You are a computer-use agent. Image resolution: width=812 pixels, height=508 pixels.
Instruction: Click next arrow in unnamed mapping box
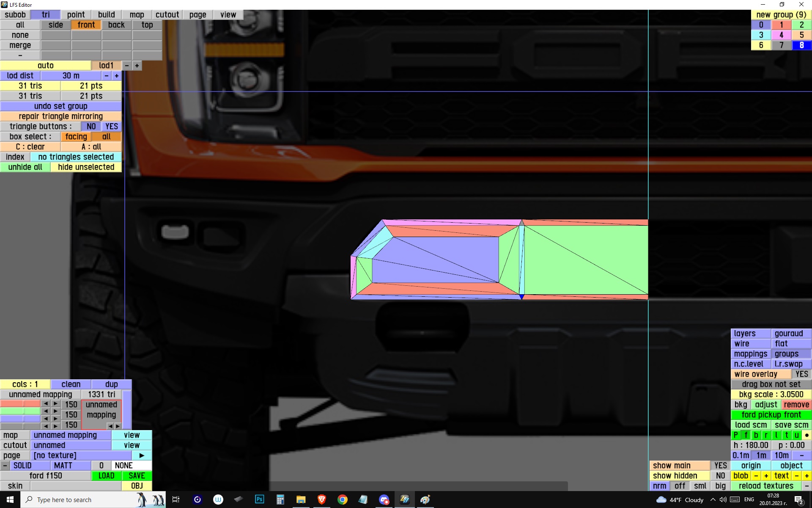pyautogui.click(x=118, y=426)
